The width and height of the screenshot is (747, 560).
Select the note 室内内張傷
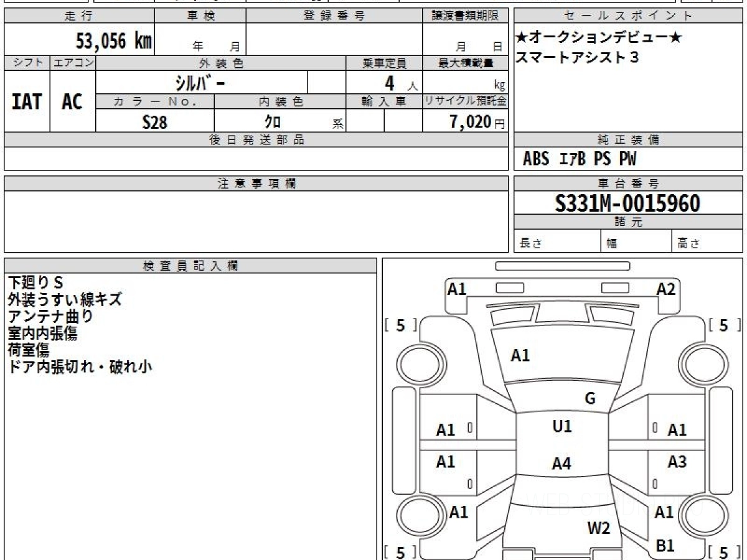pos(42,333)
